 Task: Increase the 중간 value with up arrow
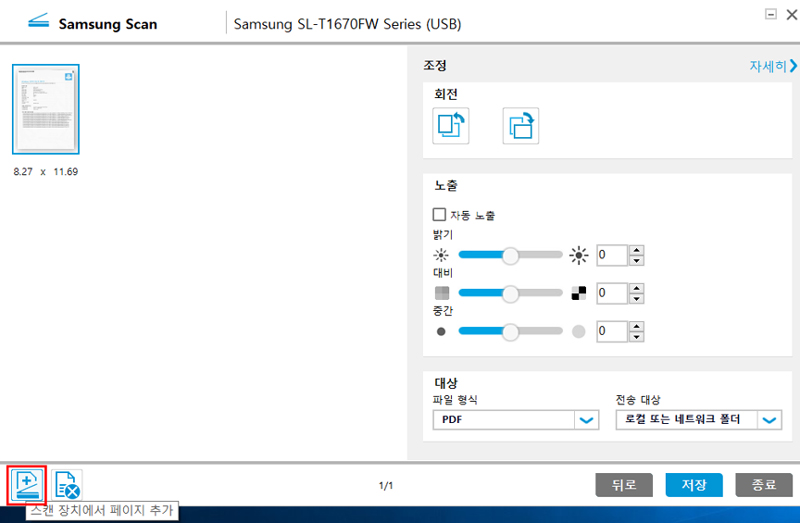(636, 327)
